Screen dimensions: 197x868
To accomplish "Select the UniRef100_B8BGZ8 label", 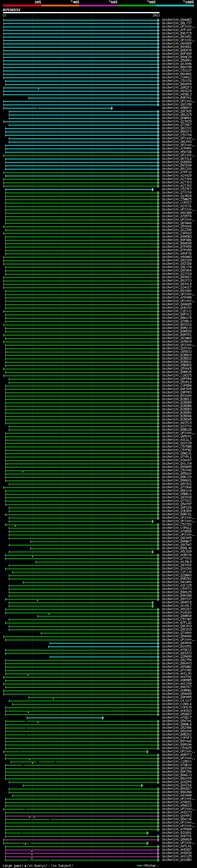I will (x=177, y=430).
